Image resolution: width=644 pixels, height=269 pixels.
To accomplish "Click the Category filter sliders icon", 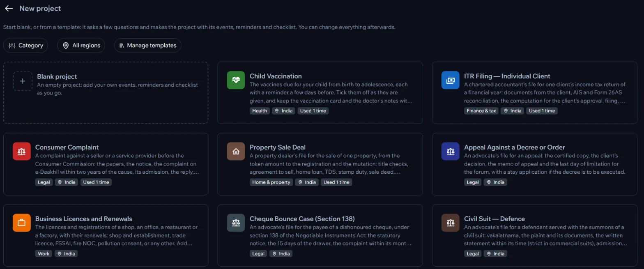I will tap(12, 46).
